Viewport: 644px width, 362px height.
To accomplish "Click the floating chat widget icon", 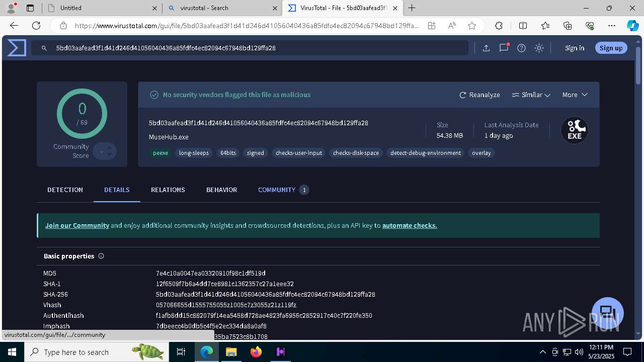I will click(x=608, y=313).
